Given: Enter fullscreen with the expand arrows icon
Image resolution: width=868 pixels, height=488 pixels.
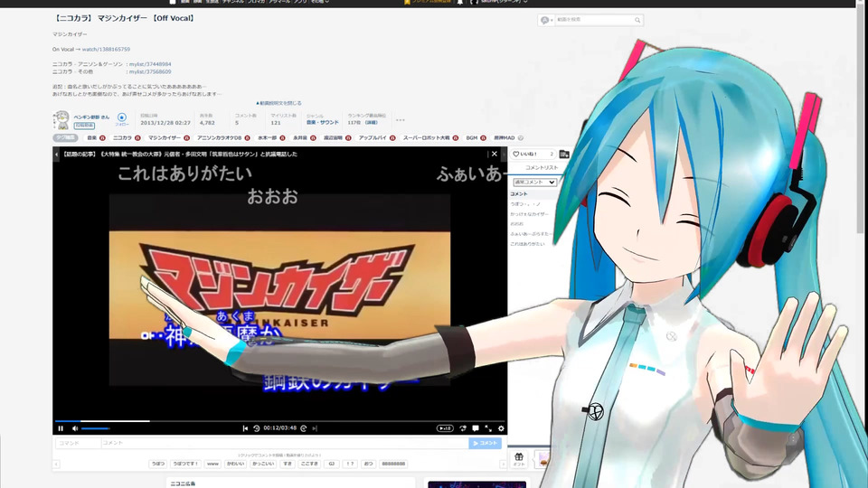Looking at the screenshot, I should [488, 428].
